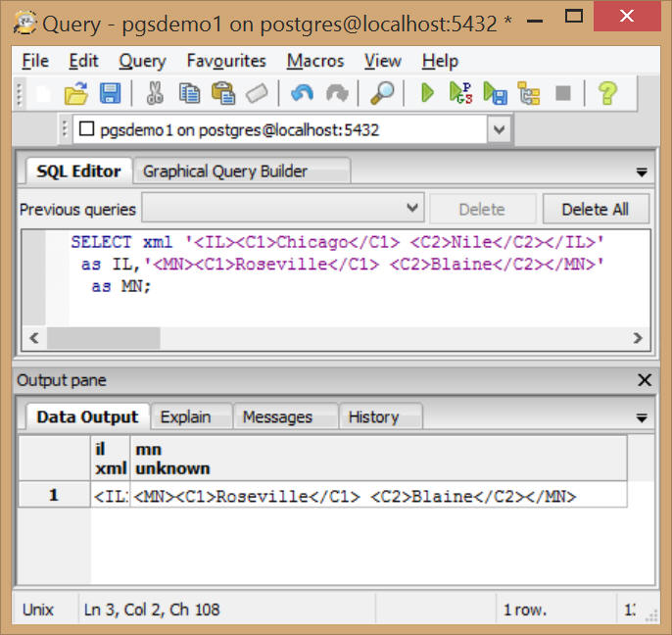Cut selection with the scissors icon
Image resolution: width=672 pixels, height=635 pixels.
pos(155,93)
